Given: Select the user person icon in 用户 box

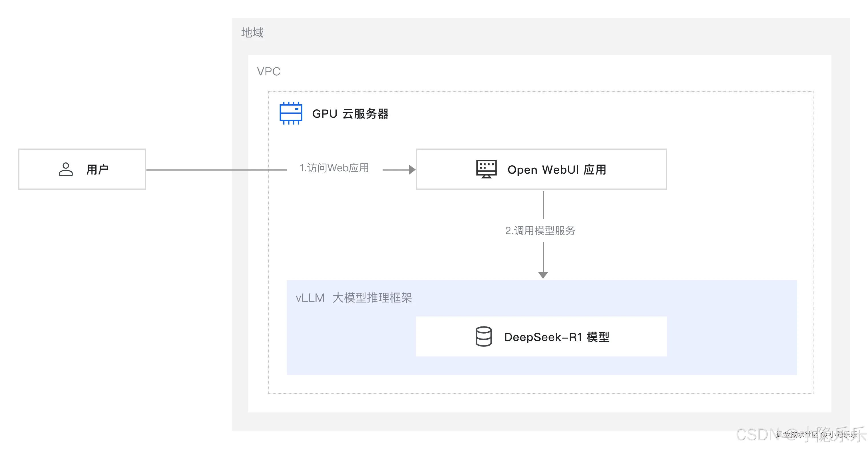Looking at the screenshot, I should coord(66,169).
